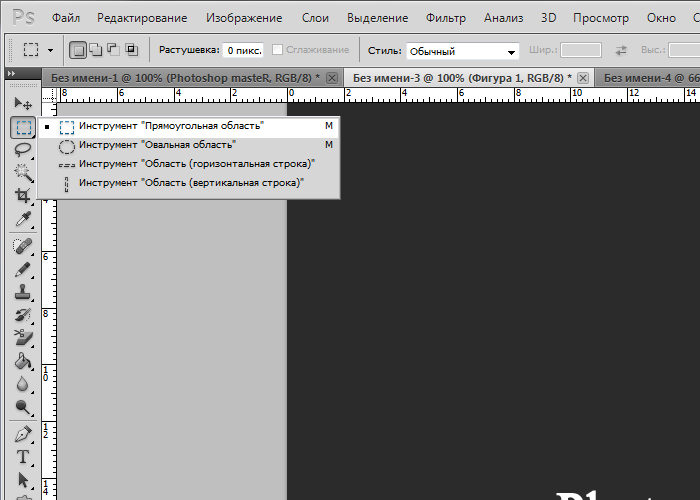Select the Horizontal Type tool

tap(23, 457)
